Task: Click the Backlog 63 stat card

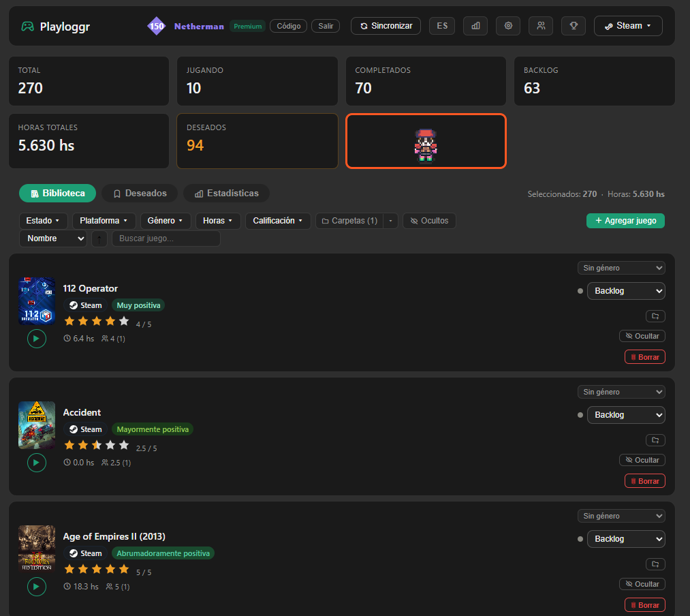Action: pyautogui.click(x=595, y=81)
